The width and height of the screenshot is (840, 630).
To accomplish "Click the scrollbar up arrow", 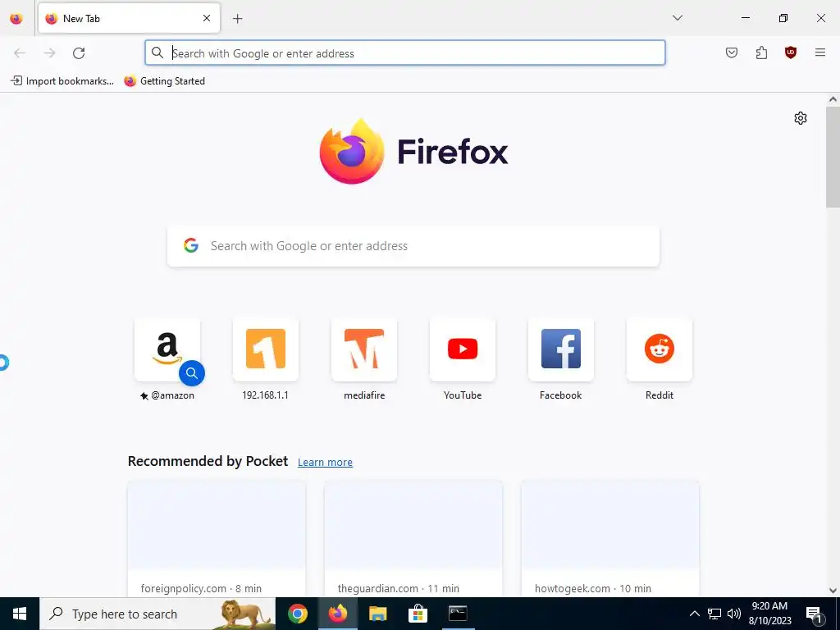I will (833, 99).
